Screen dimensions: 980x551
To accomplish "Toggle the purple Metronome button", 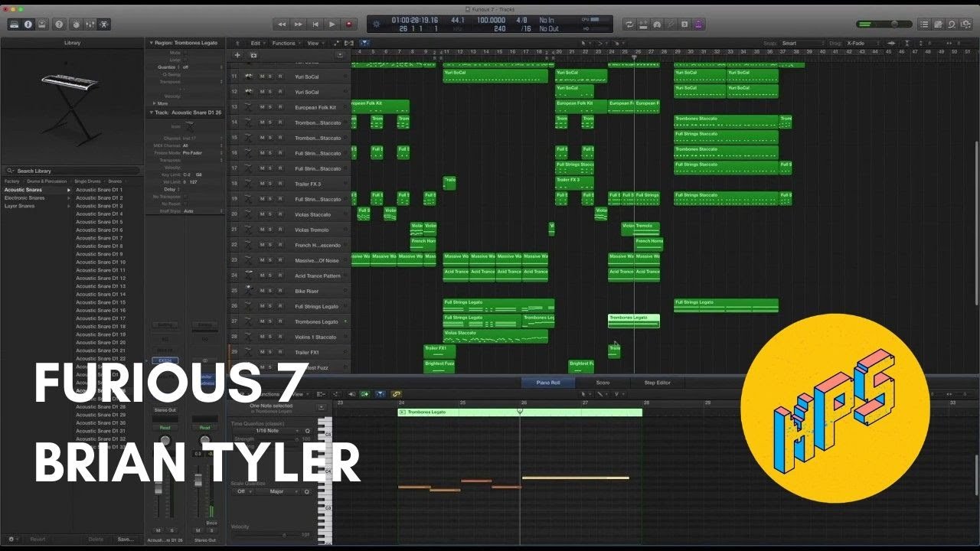I will point(699,24).
